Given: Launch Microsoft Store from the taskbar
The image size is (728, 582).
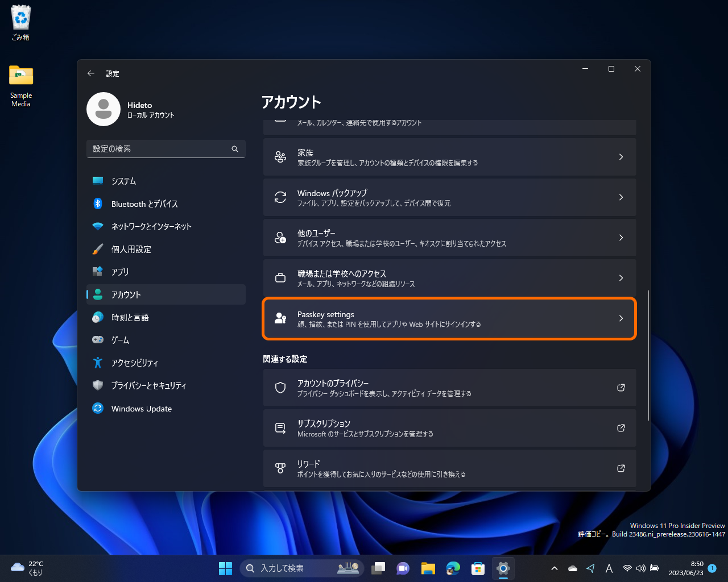Looking at the screenshot, I should click(x=477, y=568).
